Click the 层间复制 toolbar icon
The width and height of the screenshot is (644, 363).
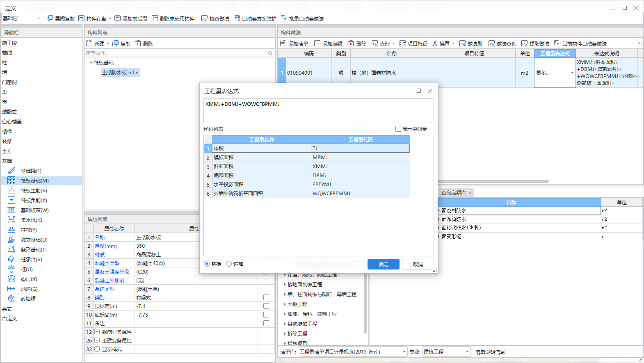(50, 18)
